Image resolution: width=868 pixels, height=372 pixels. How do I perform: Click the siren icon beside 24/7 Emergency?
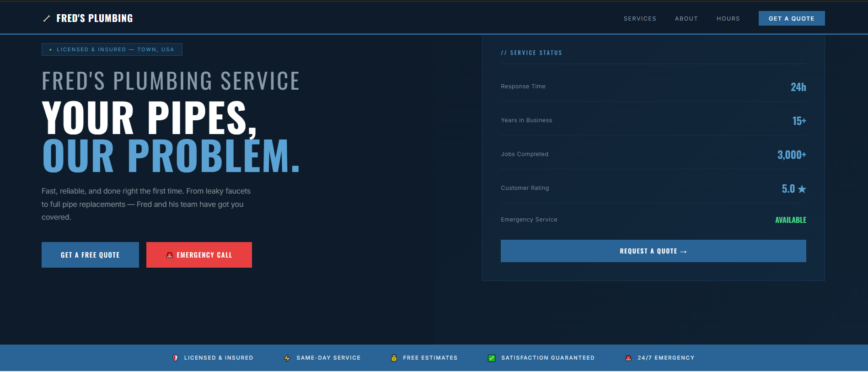[628, 358]
